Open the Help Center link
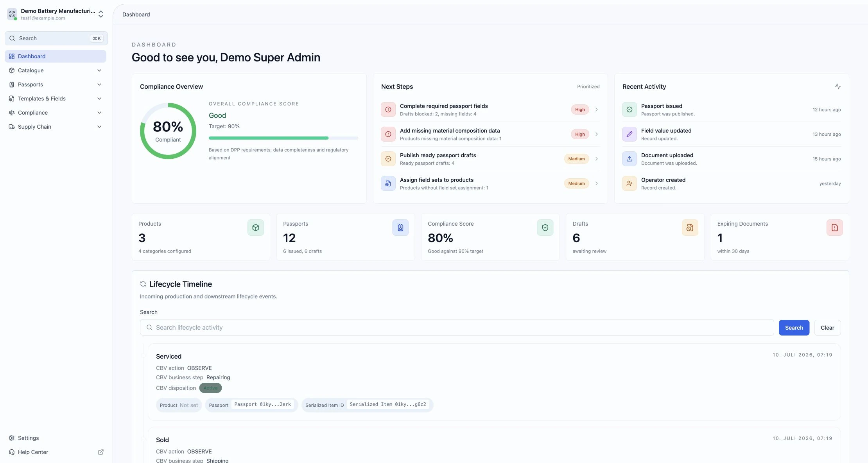Screen dimensions: 868x463 (56, 452)
